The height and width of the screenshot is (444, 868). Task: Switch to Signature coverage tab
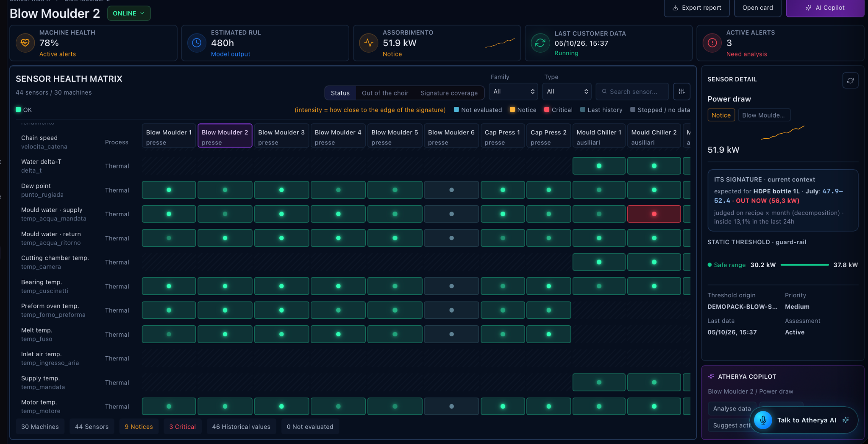(449, 93)
